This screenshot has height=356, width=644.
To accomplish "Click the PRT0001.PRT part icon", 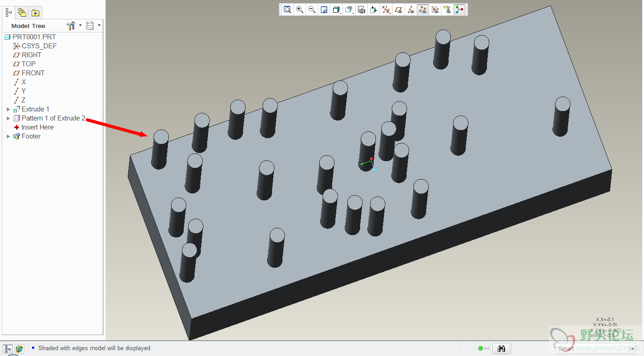I will 7,37.
